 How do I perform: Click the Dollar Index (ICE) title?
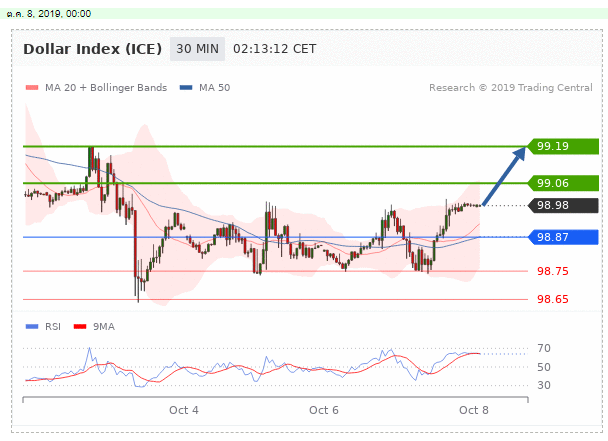(x=93, y=49)
